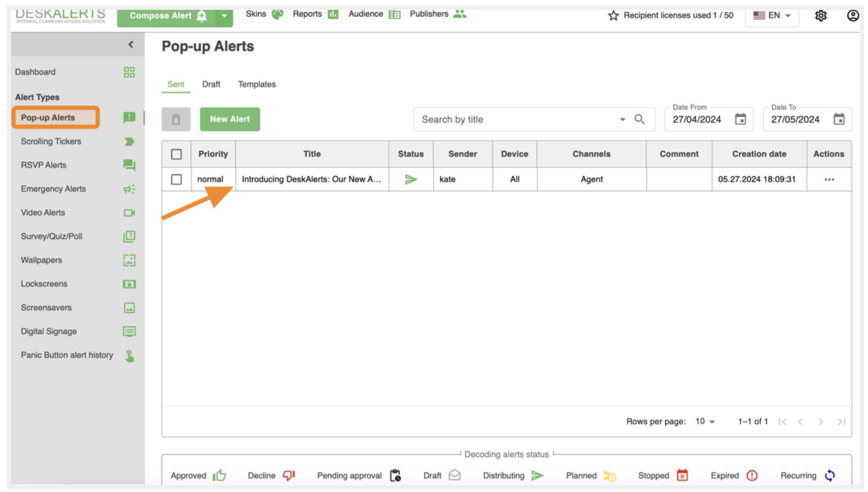Expand the Compose Alert dropdown arrow
Screen dimensions: 868x492
coord(224,16)
